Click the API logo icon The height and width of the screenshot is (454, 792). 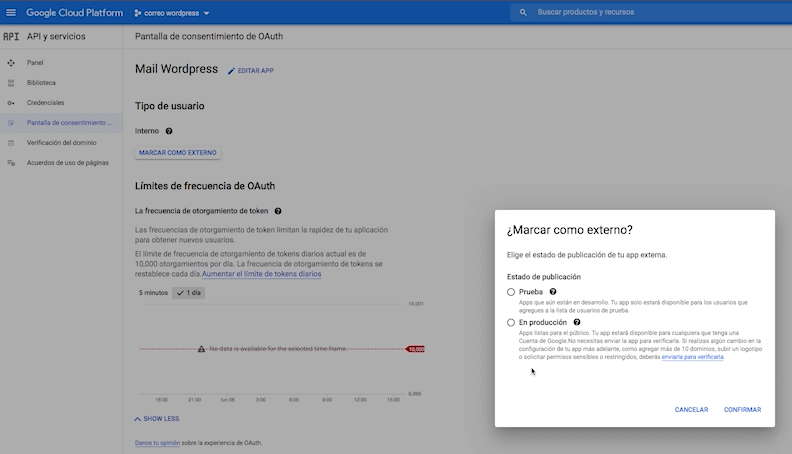tap(11, 36)
